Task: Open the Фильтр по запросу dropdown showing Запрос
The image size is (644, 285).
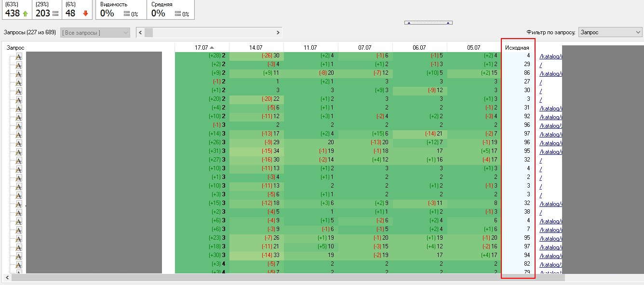Action: click(610, 32)
